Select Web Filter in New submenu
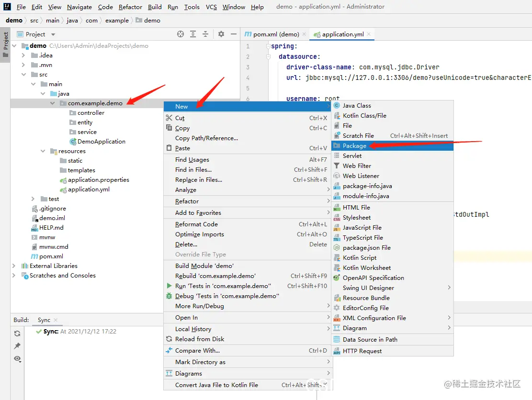 click(392, 166)
